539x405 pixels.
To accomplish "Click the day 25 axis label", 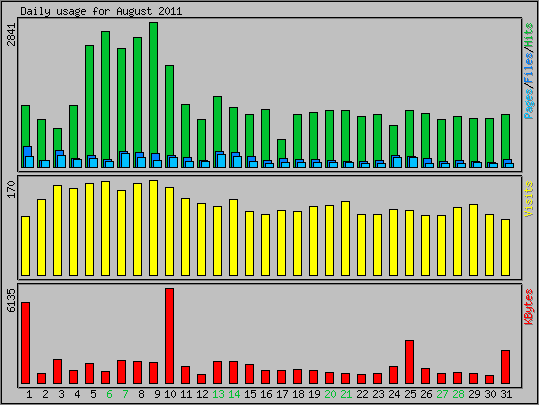I will point(410,394).
